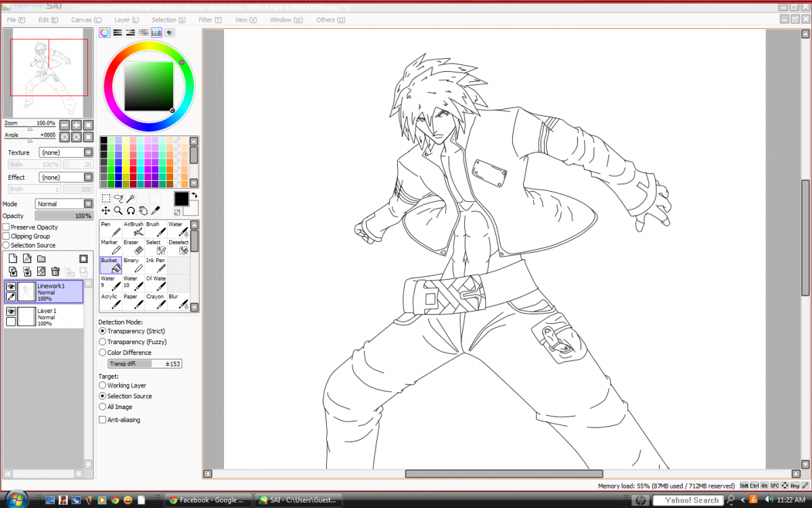Select the Lasso selection tool
812x508 pixels.
point(118,198)
